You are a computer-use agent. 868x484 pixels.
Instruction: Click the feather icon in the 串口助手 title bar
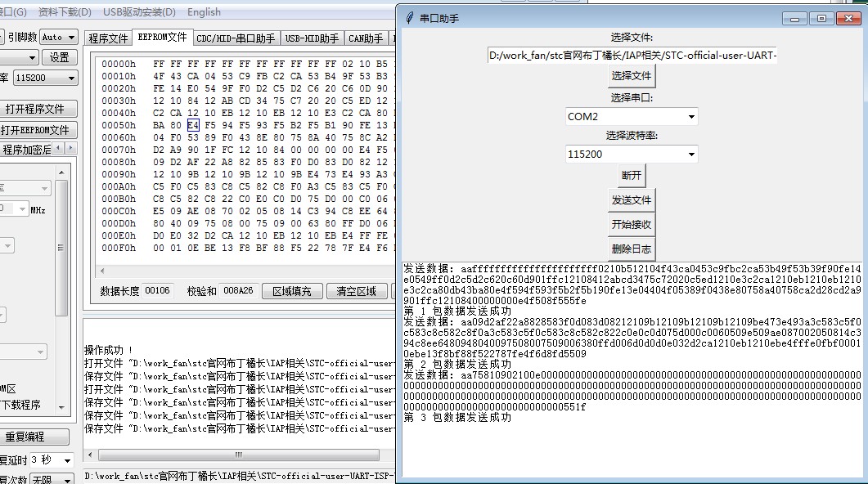click(410, 18)
